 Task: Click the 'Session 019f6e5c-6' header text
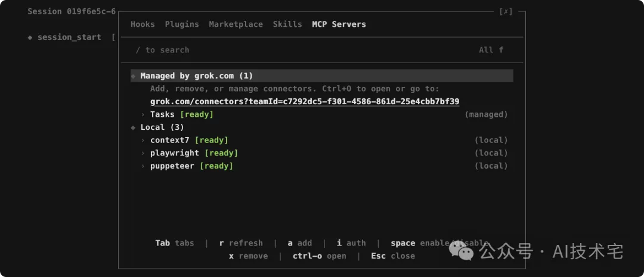[72, 11]
